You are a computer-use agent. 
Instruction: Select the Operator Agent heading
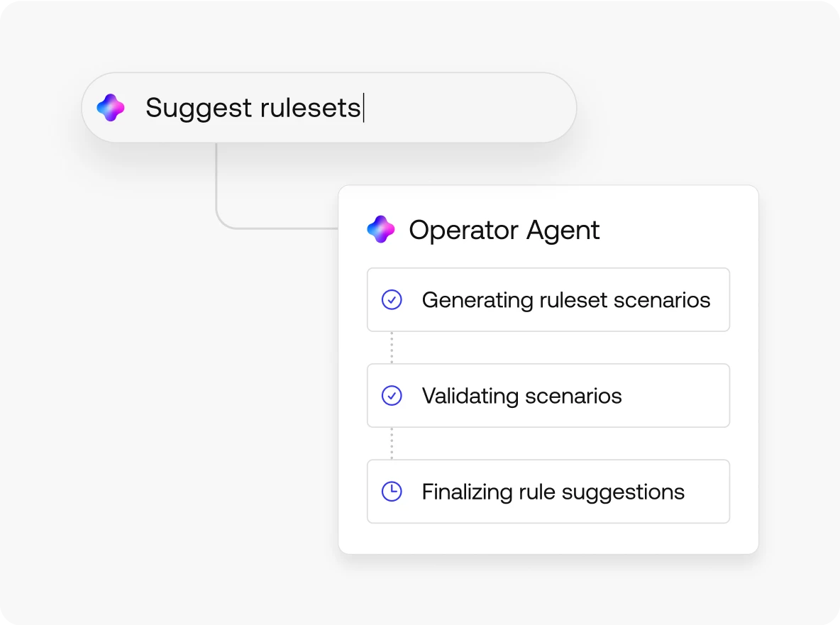(504, 230)
